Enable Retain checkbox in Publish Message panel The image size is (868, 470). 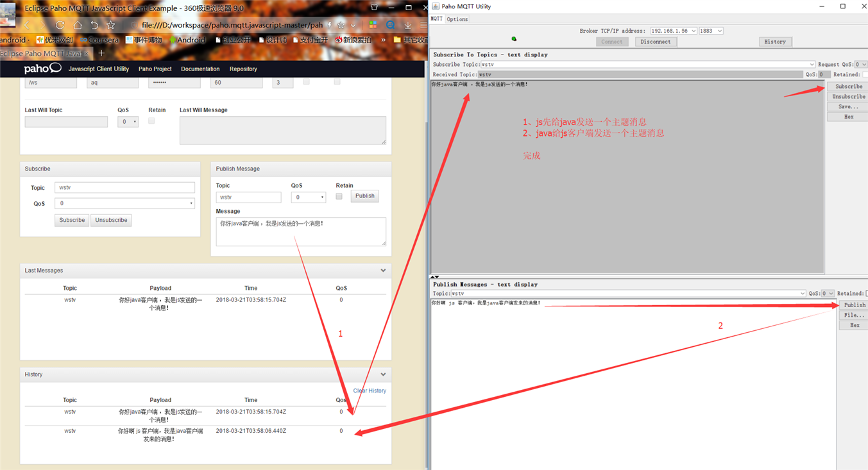click(339, 196)
